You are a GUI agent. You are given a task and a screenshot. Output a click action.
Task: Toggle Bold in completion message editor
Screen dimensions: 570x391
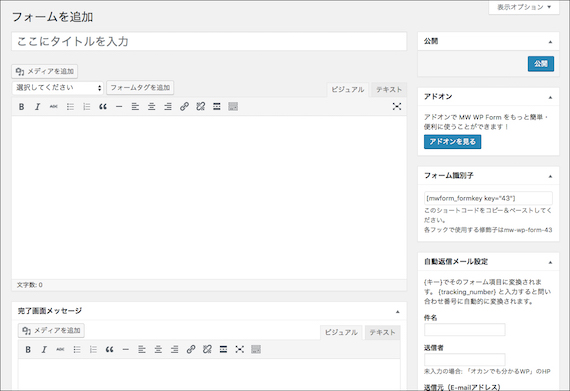(x=28, y=350)
